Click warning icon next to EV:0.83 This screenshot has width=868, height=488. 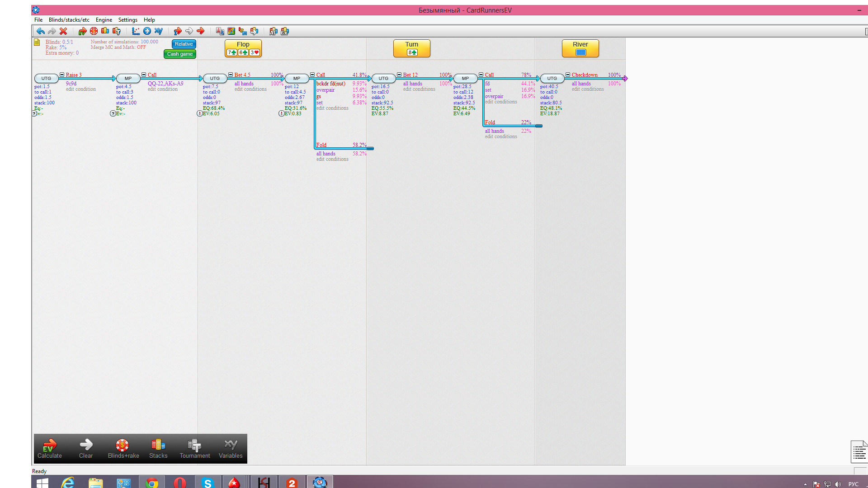(281, 114)
